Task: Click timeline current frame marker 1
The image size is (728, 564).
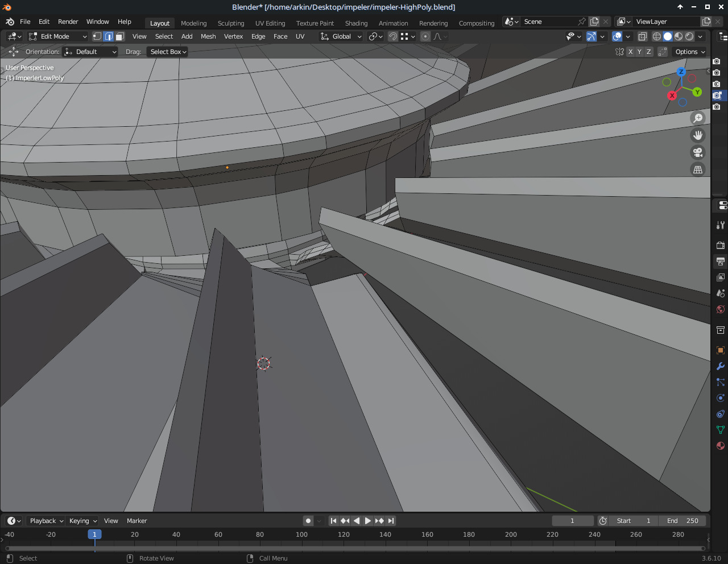Action: (x=94, y=534)
